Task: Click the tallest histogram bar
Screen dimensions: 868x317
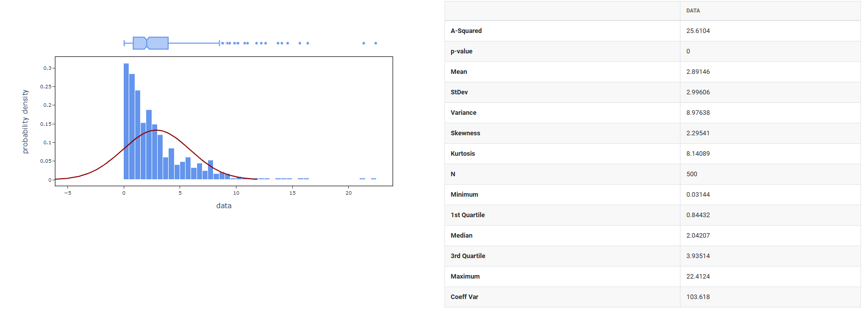Action: (x=126, y=121)
